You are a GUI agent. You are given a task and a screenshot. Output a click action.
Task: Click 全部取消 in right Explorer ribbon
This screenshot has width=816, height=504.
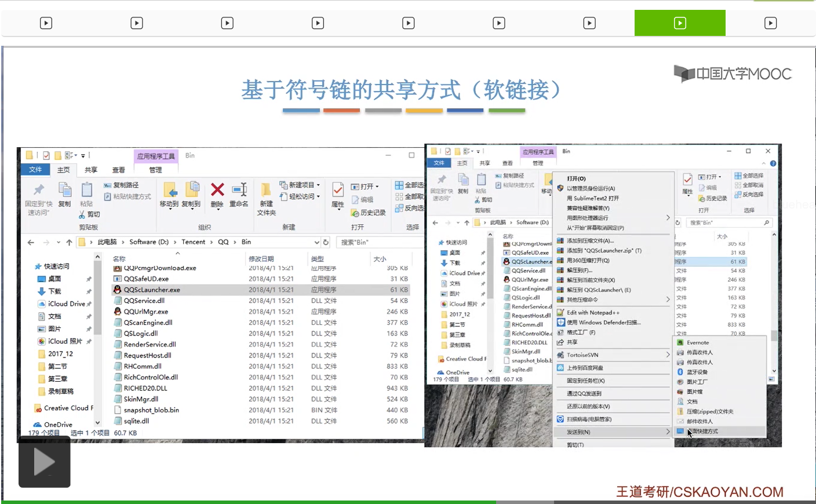coord(749,185)
